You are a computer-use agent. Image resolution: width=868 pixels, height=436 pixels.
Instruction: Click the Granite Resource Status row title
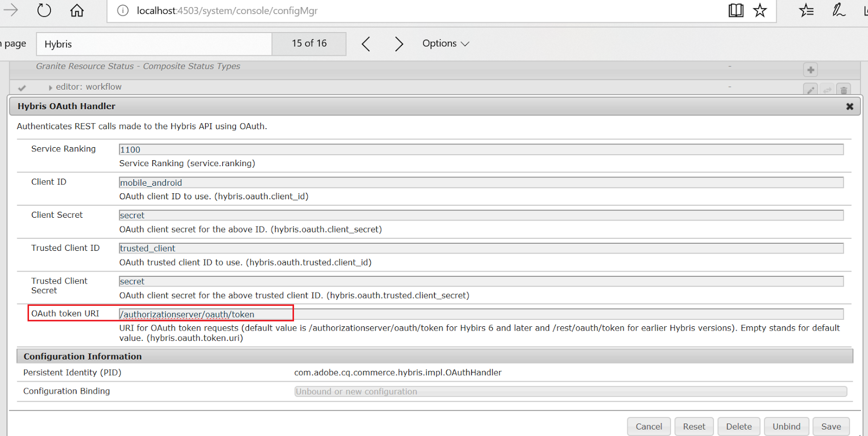click(x=138, y=66)
